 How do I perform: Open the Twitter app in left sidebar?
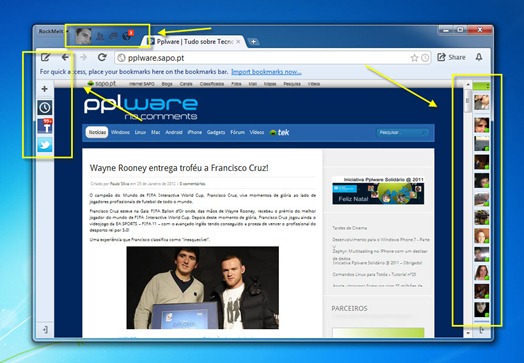point(45,145)
